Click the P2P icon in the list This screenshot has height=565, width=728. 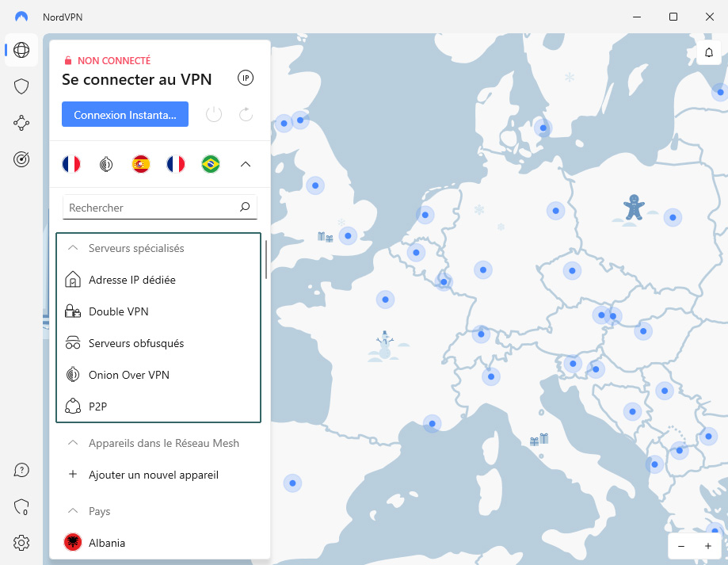tap(72, 406)
